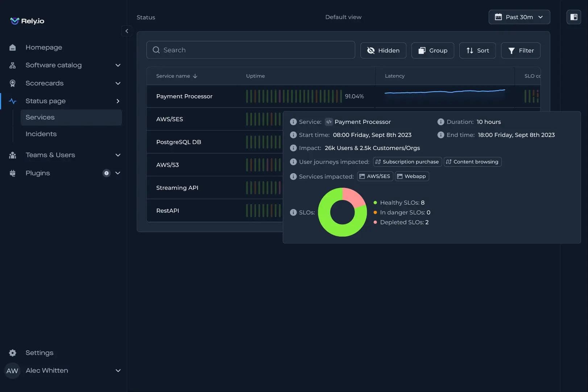
Task: Collapse the left sidebar
Action: point(127,31)
